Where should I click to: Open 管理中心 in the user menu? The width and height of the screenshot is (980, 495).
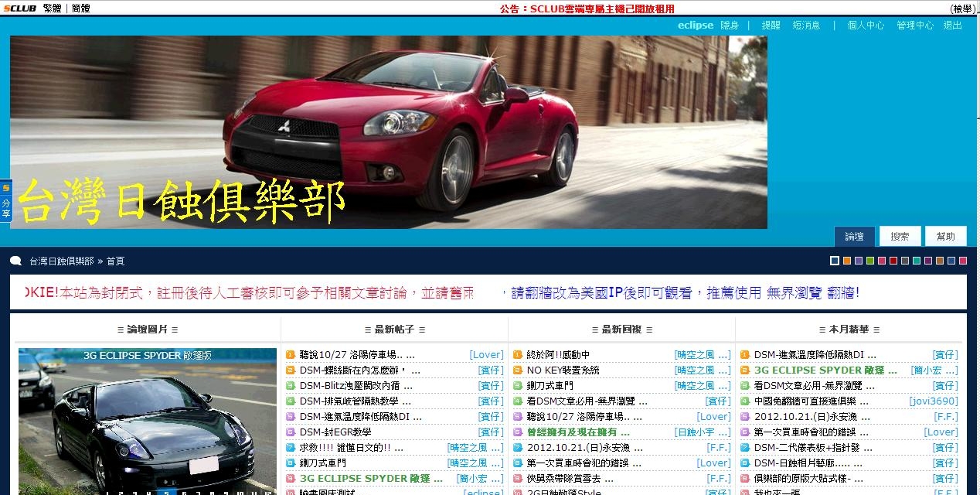[x=915, y=25]
